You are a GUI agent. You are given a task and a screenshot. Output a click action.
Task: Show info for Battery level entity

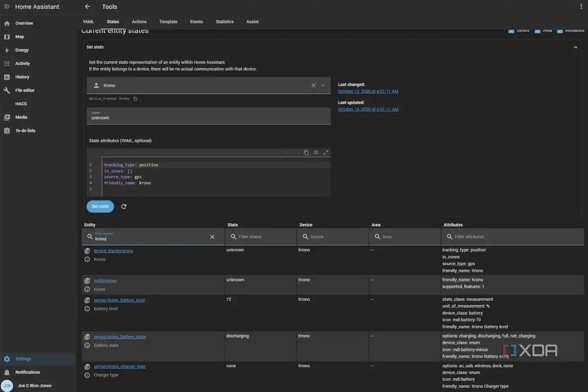87,309
